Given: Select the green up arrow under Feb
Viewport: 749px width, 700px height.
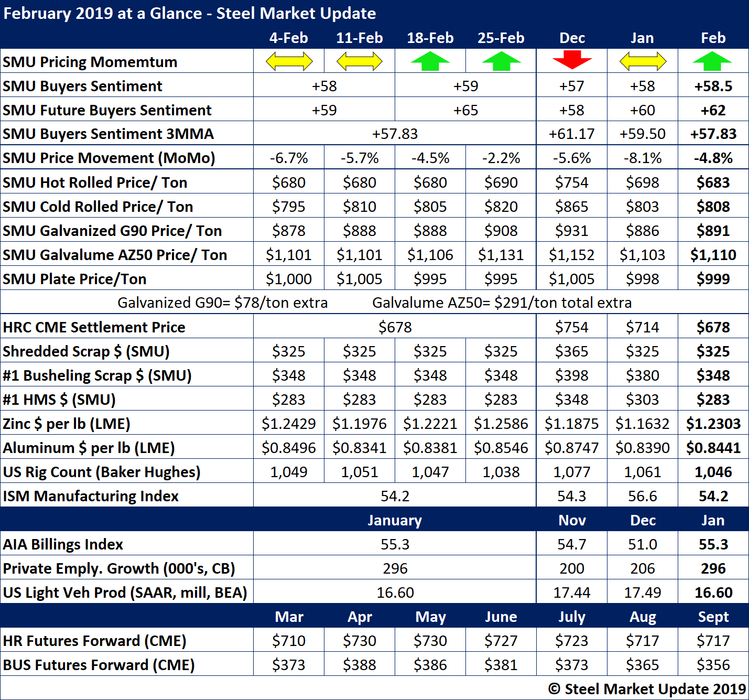Looking at the screenshot, I should (713, 61).
